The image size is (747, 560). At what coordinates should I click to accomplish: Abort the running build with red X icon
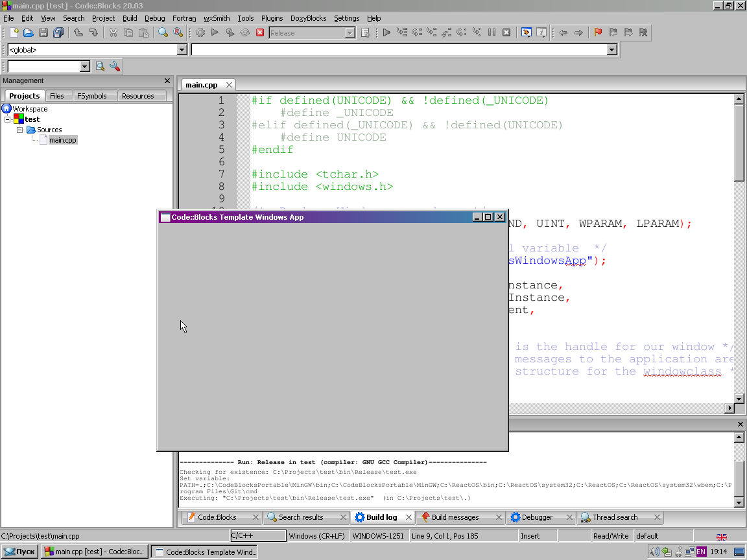(260, 32)
